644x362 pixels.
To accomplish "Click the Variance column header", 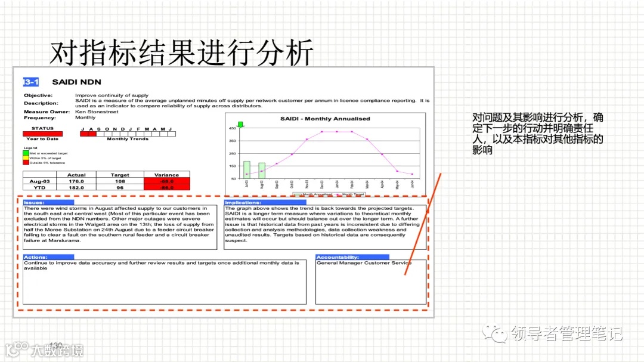I will coord(167,175).
